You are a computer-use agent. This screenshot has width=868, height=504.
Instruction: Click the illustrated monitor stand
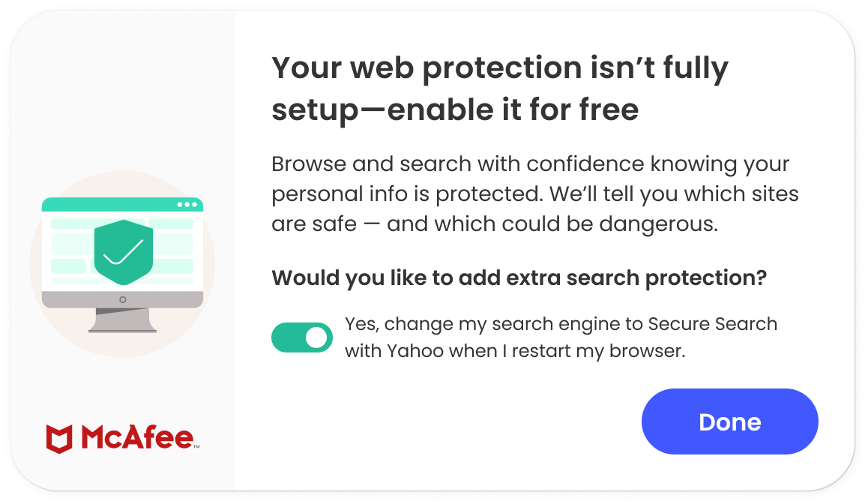tap(122, 320)
